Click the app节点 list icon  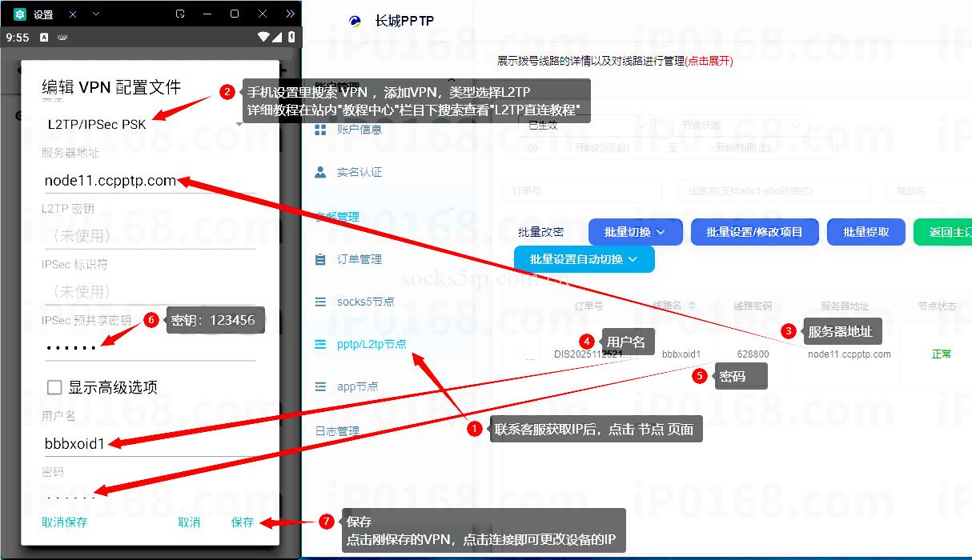pos(321,386)
